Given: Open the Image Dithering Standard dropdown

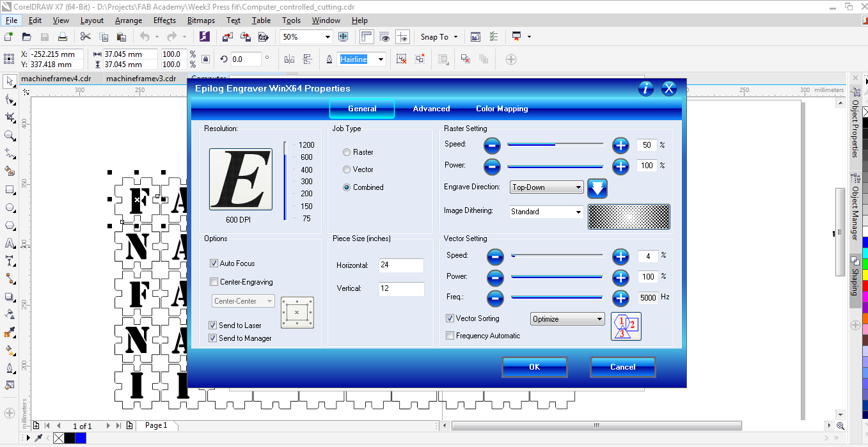Looking at the screenshot, I should (546, 212).
